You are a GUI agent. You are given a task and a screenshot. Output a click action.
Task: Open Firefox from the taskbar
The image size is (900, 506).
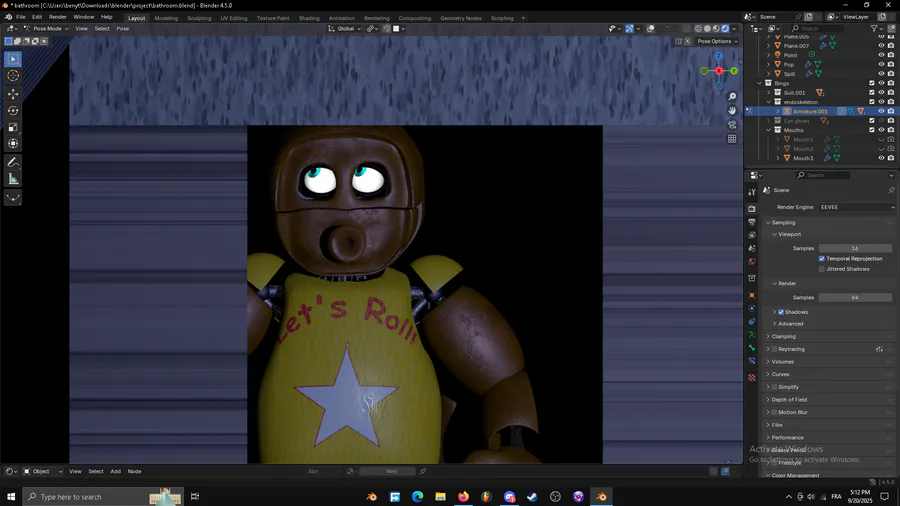tap(463, 497)
